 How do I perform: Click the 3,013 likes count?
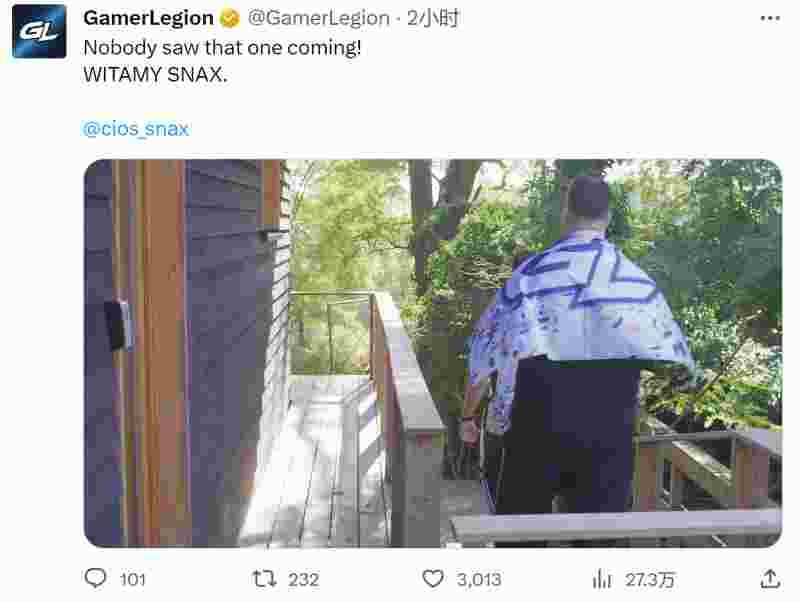[x=479, y=580]
